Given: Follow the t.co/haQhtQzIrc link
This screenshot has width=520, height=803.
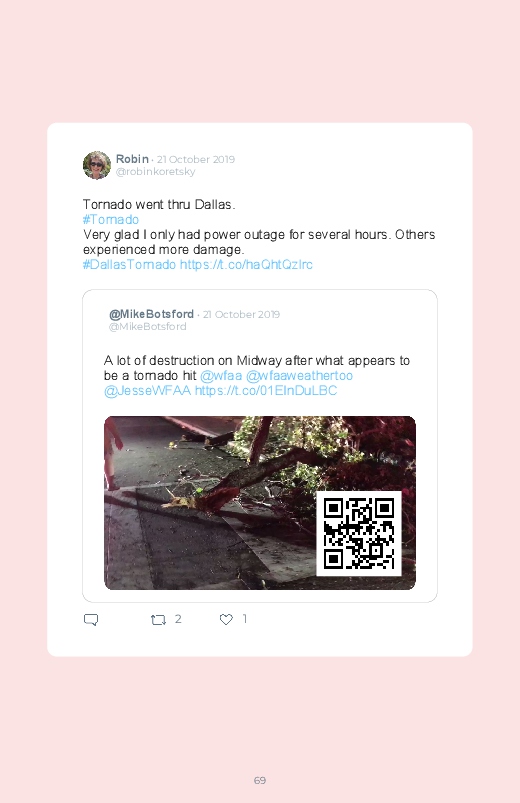Looking at the screenshot, I should click(x=246, y=264).
